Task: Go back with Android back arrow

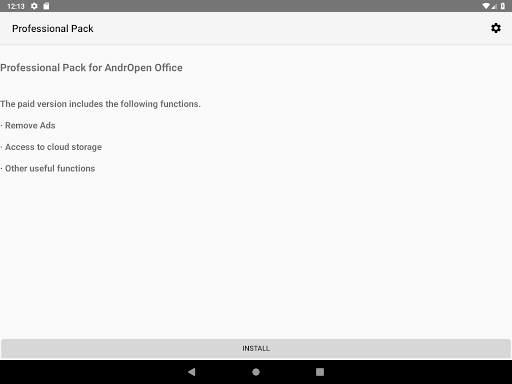Action: [x=192, y=372]
